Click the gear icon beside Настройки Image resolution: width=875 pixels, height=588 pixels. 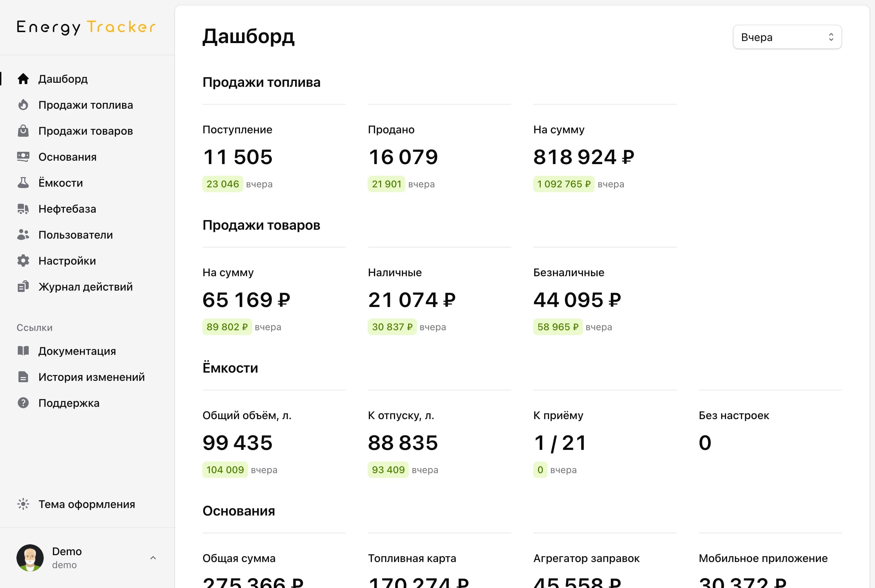tap(23, 260)
